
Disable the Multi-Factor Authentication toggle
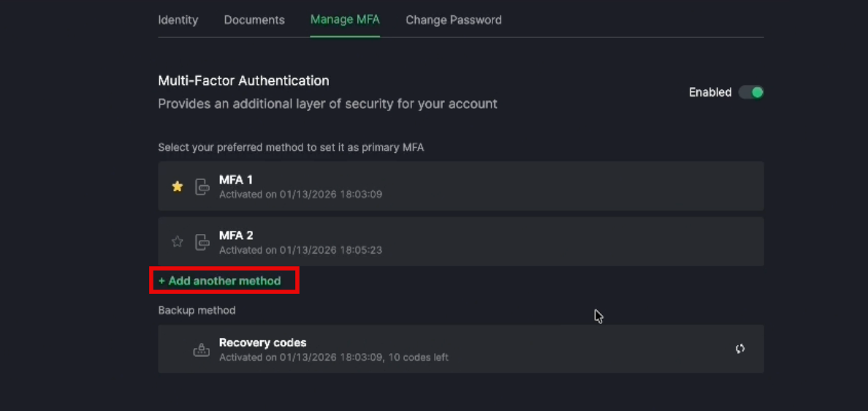[751, 92]
